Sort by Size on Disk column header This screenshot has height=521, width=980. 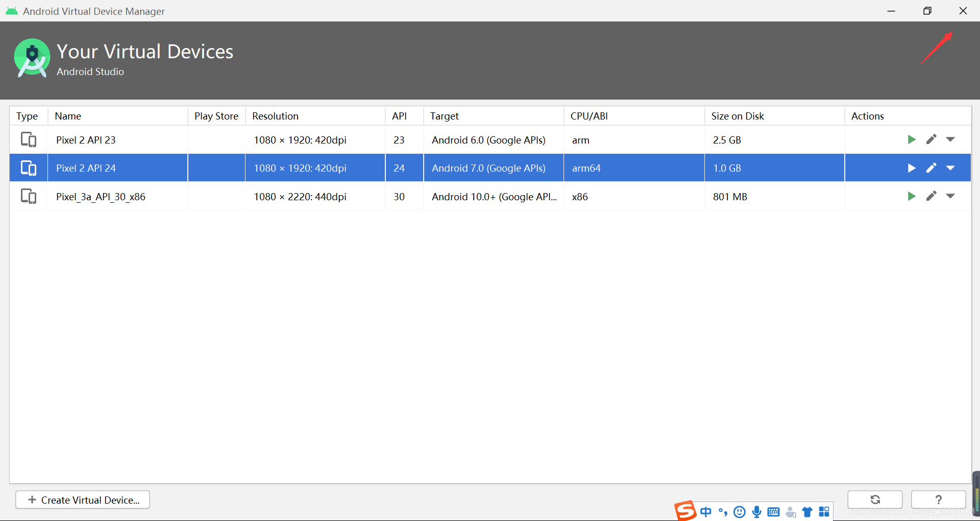775,116
